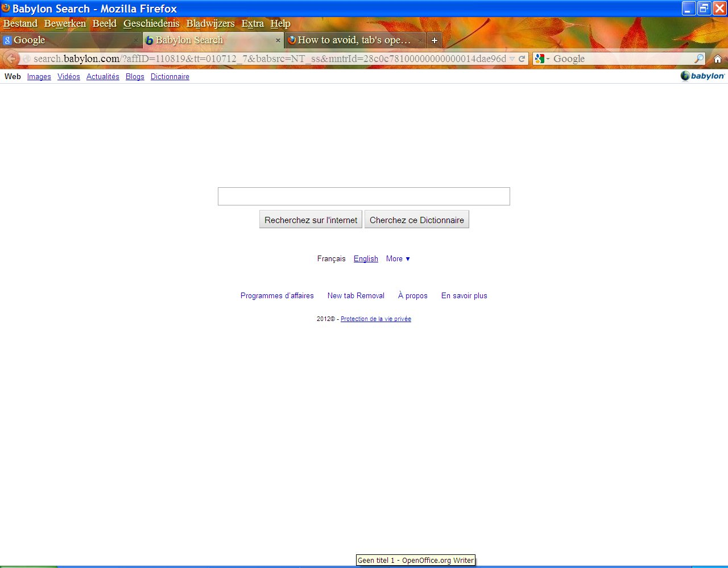
Task: Click the Firefox logo in the title bar
Action: [x=6, y=8]
